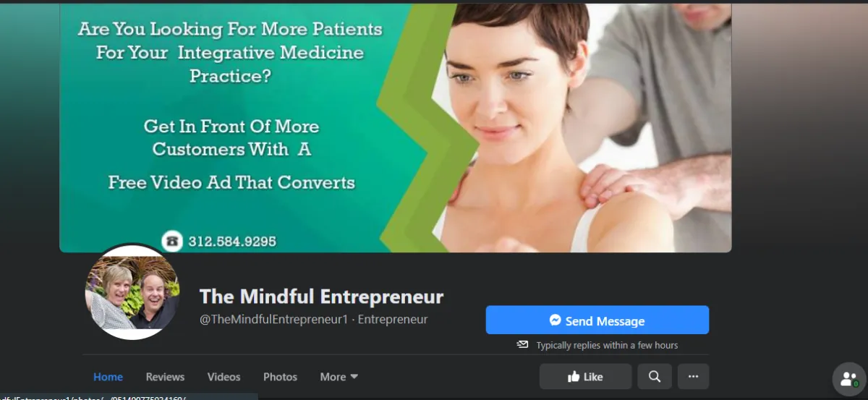
Task: Open the three-dots more options menu
Action: click(x=693, y=376)
